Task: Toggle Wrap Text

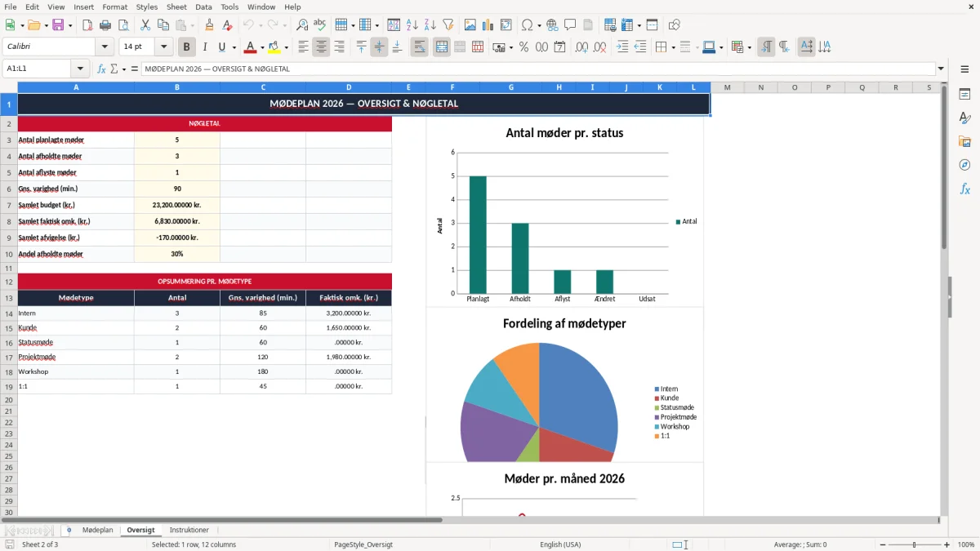Action: pyautogui.click(x=420, y=47)
